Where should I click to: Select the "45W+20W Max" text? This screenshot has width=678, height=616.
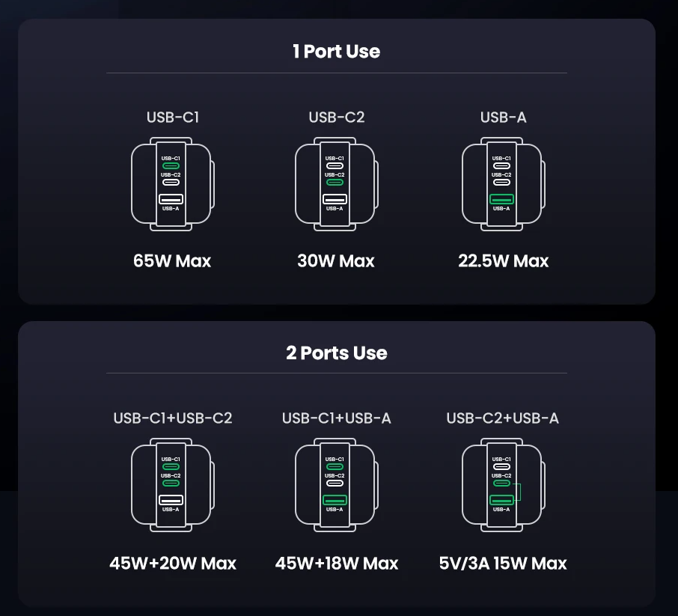173,563
